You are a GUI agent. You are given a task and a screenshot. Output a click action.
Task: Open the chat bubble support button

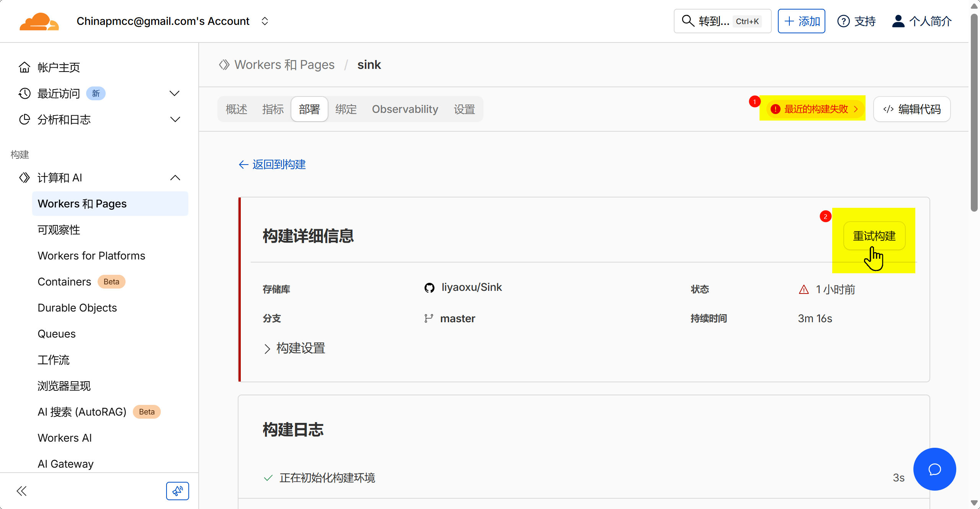coord(934,469)
